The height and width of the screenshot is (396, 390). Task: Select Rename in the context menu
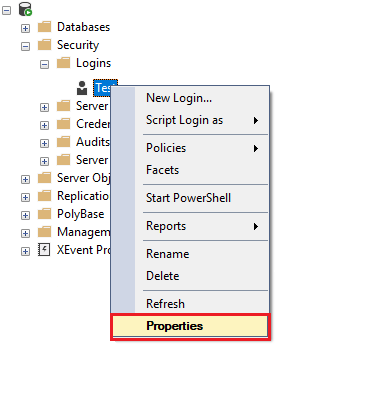(x=190, y=254)
